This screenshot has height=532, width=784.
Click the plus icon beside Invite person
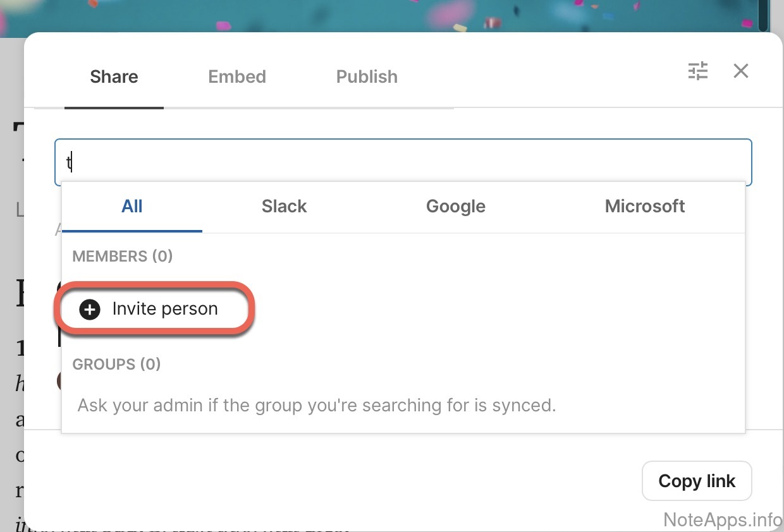[90, 309]
